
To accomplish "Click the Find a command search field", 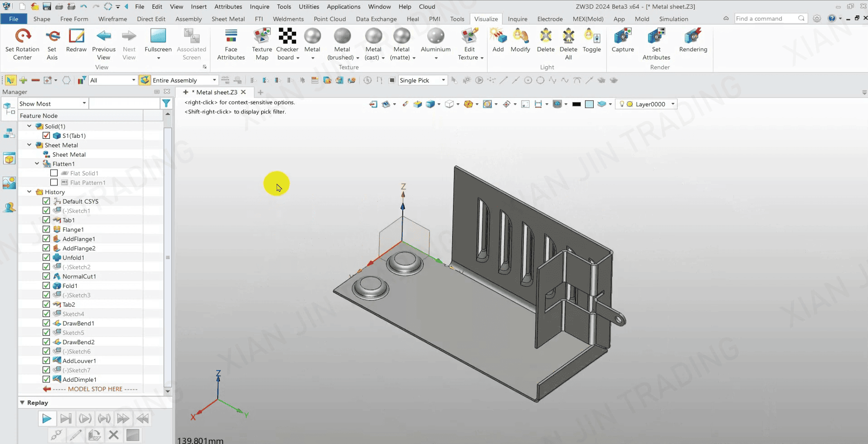I will point(766,19).
